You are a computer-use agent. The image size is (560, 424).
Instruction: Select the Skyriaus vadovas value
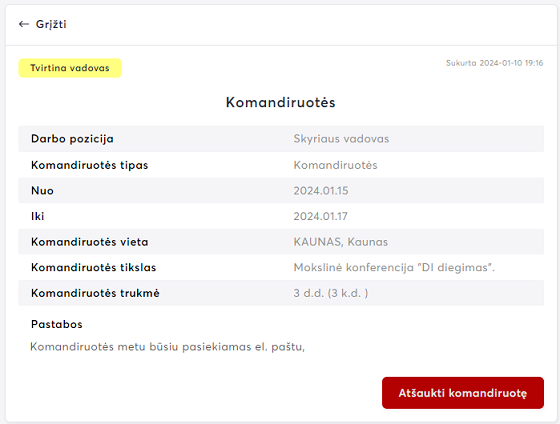[341, 139]
